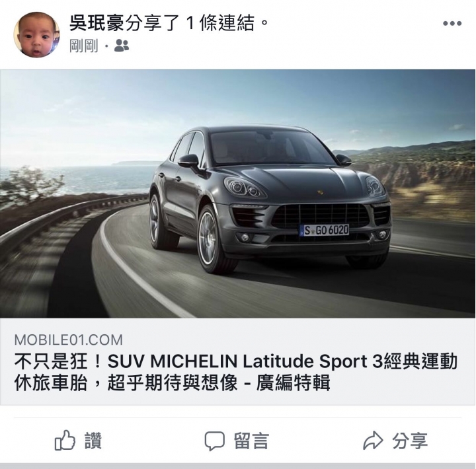Image resolution: width=476 pixels, height=469 pixels.
Task: Click the 分享了 1 條連結 header text
Action: click(196, 23)
